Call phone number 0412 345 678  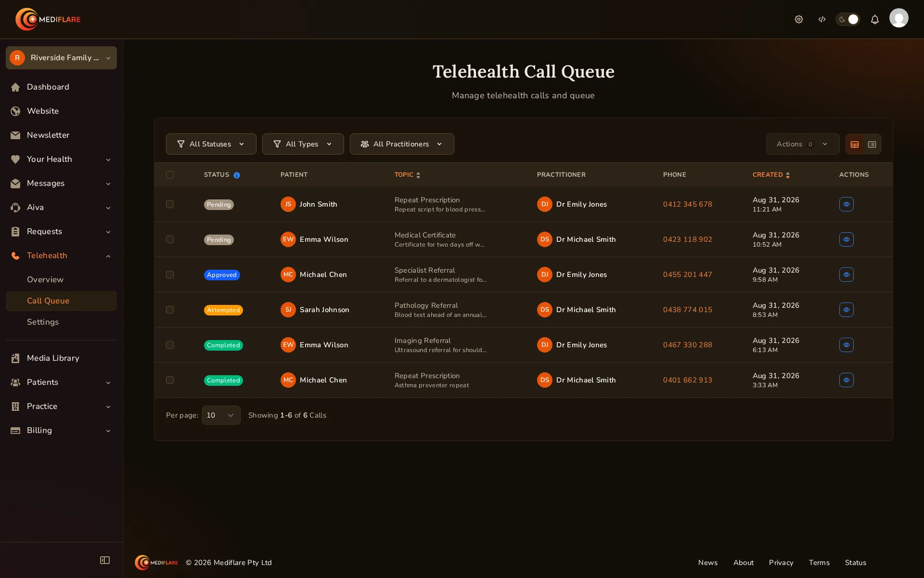pos(687,204)
